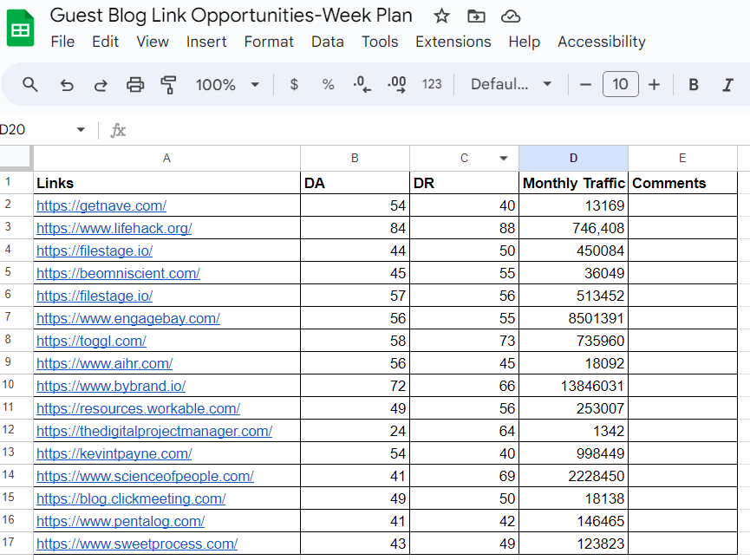The width and height of the screenshot is (750, 560).
Task: Open the scienceofpeople.com link
Action: 145,476
